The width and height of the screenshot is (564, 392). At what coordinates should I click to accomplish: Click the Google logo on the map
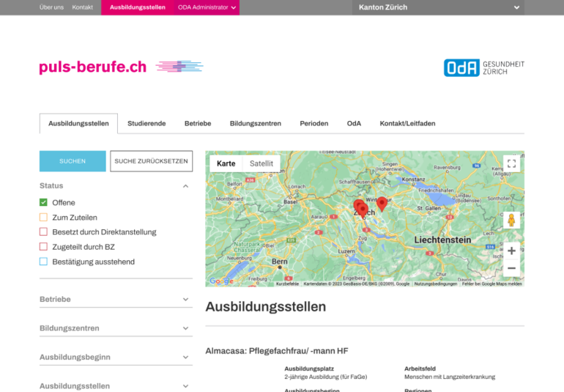click(x=220, y=281)
